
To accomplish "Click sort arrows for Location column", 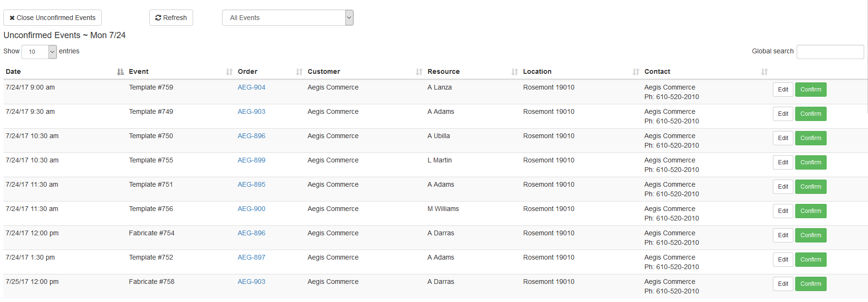I will (x=636, y=72).
